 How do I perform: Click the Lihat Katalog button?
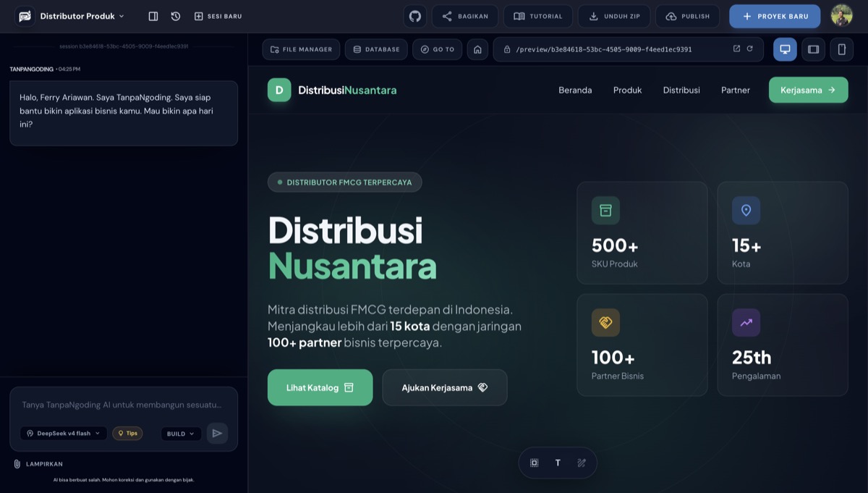[320, 387]
